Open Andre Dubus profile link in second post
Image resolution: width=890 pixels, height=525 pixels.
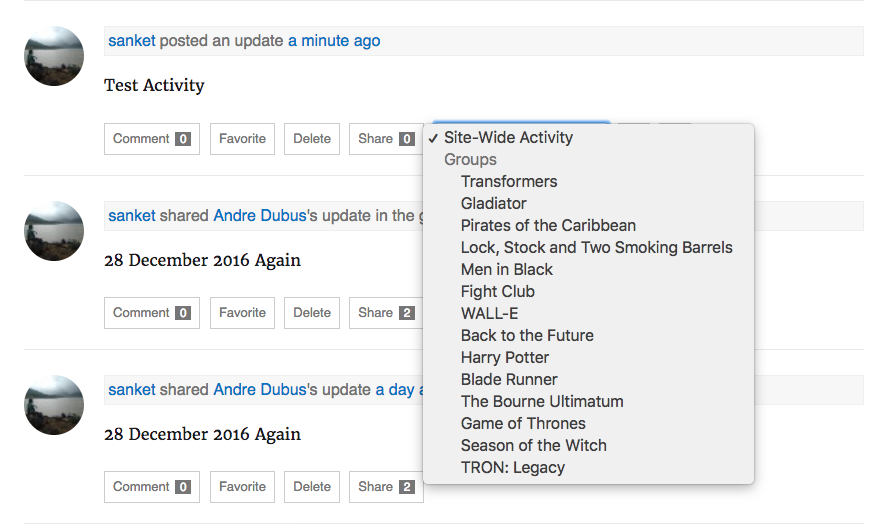tap(259, 215)
